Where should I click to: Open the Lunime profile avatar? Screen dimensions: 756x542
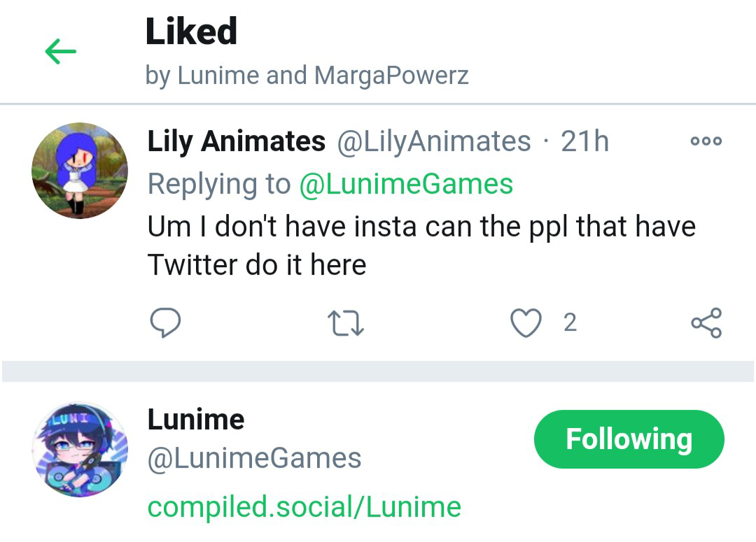(x=80, y=450)
